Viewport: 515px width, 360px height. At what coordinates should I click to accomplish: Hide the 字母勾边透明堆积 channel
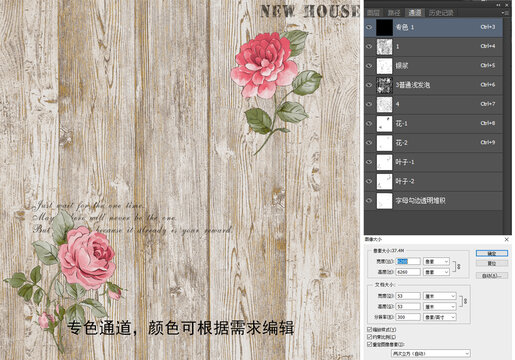point(369,201)
